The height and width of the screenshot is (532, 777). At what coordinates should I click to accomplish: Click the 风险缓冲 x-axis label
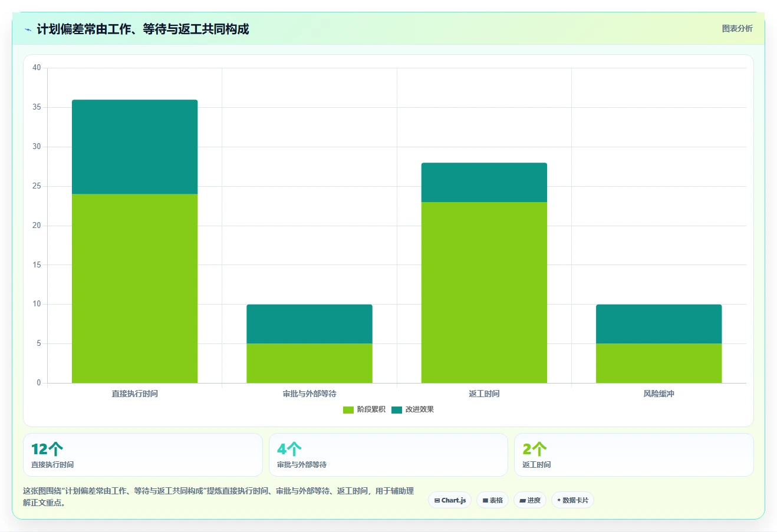pyautogui.click(x=659, y=394)
